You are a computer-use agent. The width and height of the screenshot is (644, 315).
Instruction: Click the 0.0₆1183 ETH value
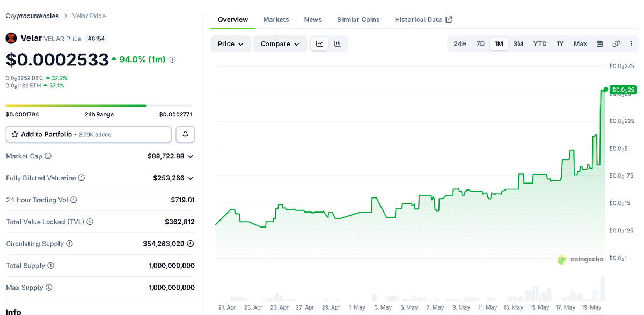(x=23, y=85)
